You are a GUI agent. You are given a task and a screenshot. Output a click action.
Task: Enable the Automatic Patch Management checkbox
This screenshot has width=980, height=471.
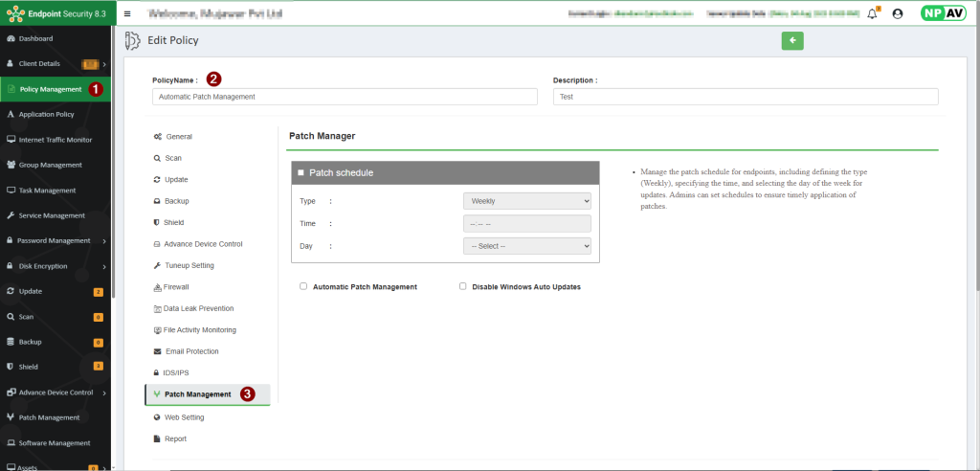pos(303,286)
